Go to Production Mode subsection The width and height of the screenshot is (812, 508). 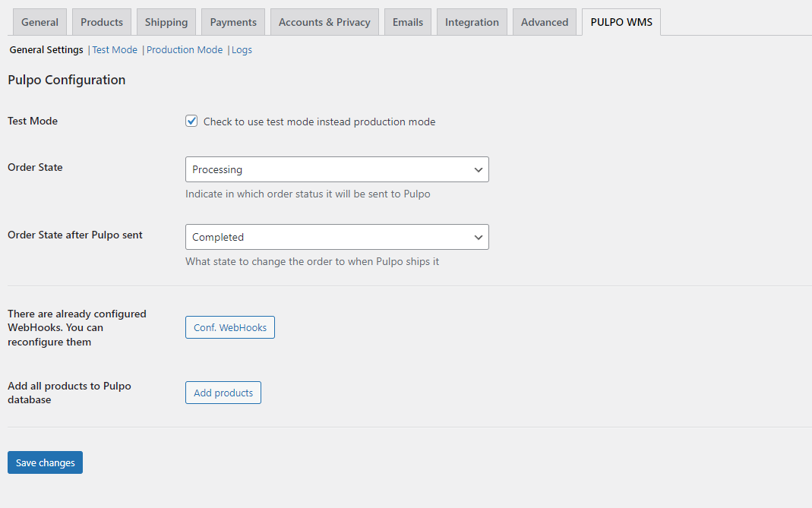185,49
